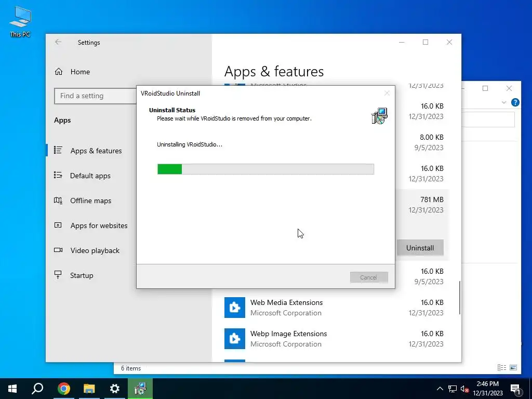Viewport: 532px width, 399px height.
Task: Select Apps & features sidebar item
Action: click(x=96, y=151)
